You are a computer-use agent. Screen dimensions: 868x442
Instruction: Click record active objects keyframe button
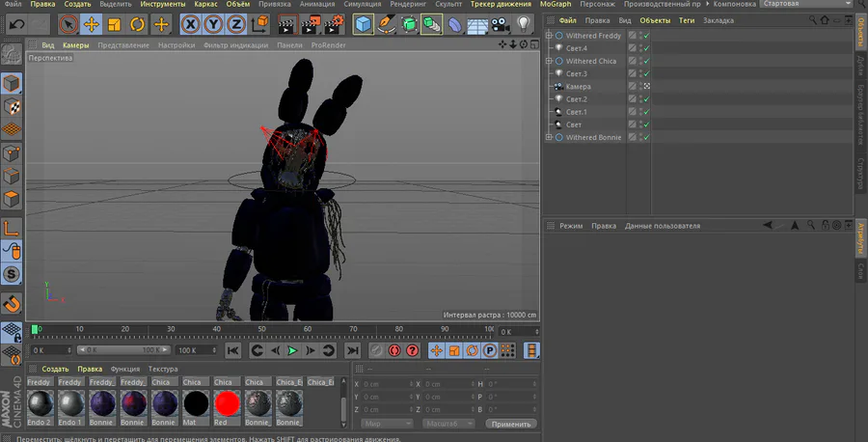click(x=376, y=350)
